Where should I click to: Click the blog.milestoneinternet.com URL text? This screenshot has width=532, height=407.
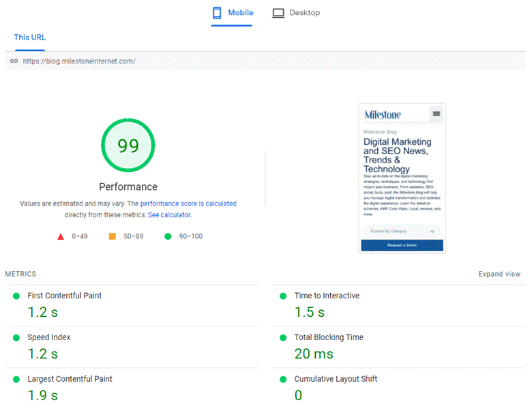click(x=79, y=61)
